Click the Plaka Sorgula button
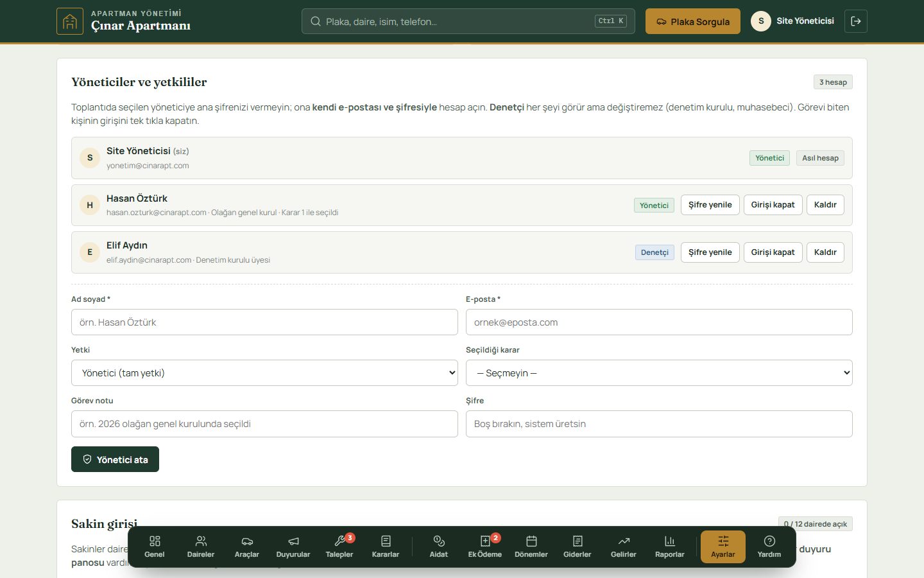Image resolution: width=924 pixels, height=578 pixels. coord(693,21)
